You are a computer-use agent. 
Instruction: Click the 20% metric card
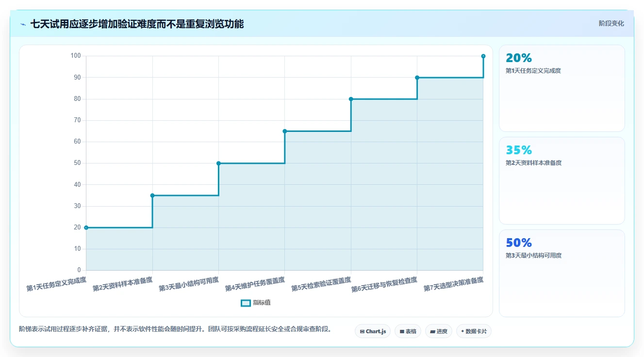click(562, 88)
